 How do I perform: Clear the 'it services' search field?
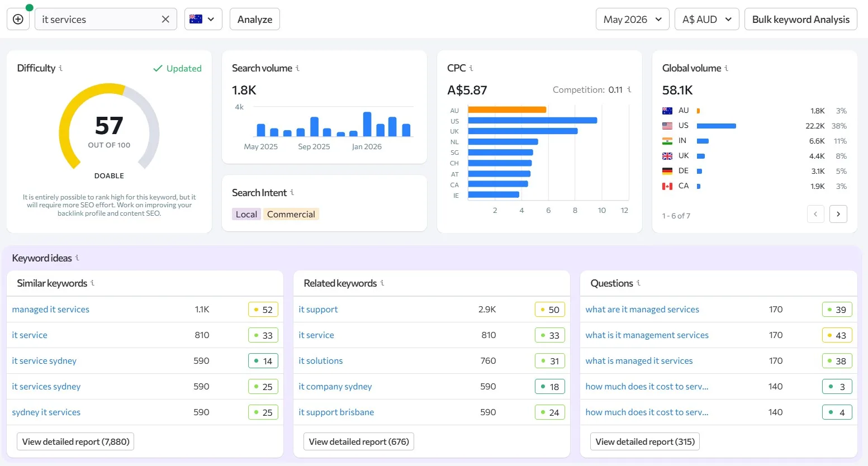(x=165, y=19)
